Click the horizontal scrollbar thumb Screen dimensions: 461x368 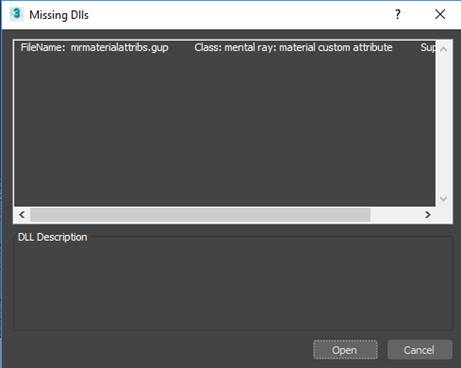point(200,215)
